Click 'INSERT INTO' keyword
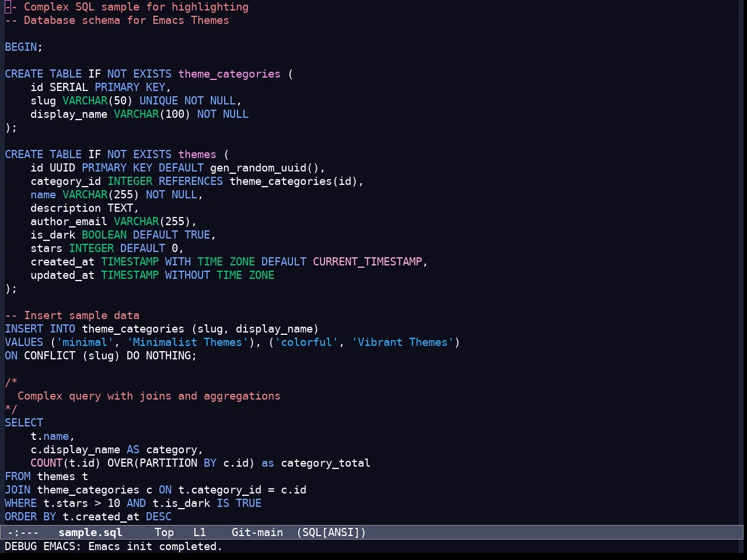The image size is (747, 560). click(40, 329)
